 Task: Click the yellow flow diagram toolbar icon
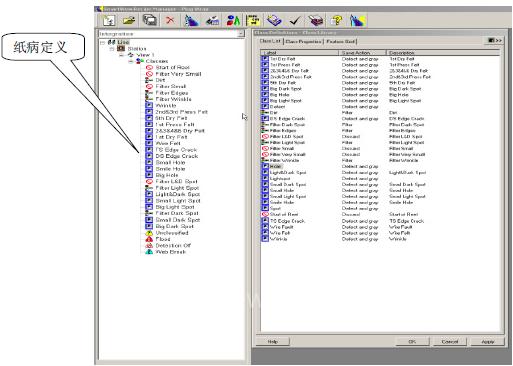click(x=253, y=21)
